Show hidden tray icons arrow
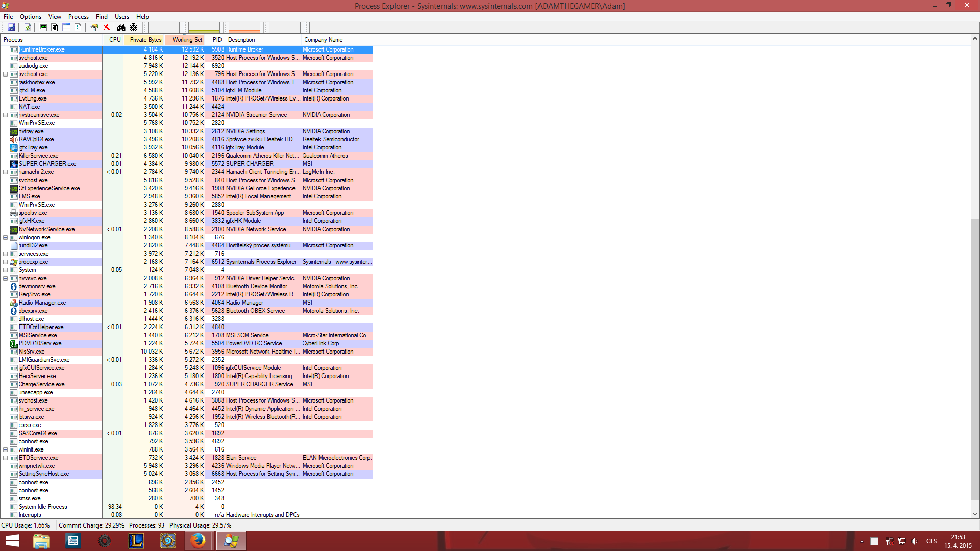980x551 pixels. click(862, 541)
